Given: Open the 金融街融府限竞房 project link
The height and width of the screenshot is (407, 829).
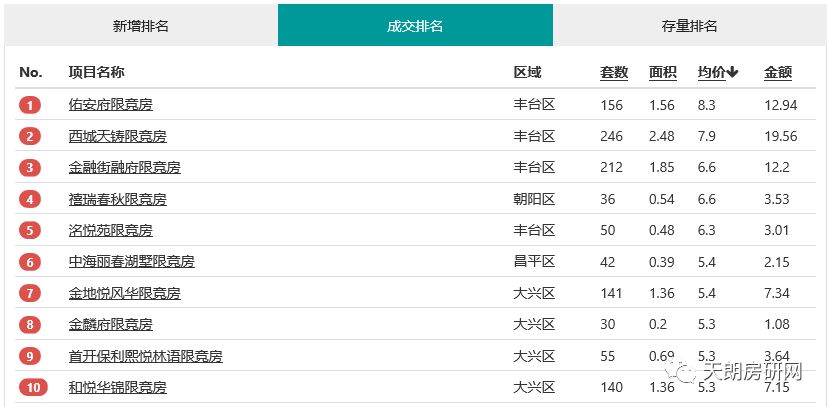Looking at the screenshot, I should pos(125,168).
